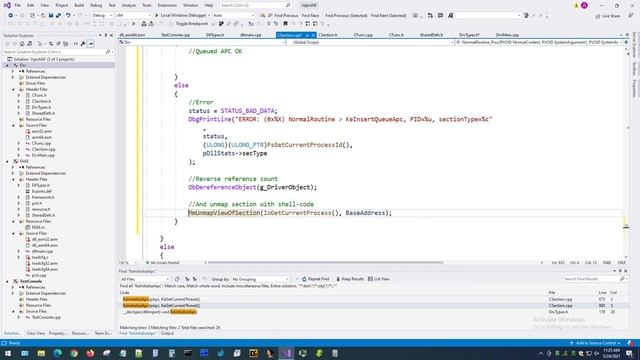Open the Global Scope navigation dropdown
Viewport: 640px width, 360px height.
coord(371,42)
